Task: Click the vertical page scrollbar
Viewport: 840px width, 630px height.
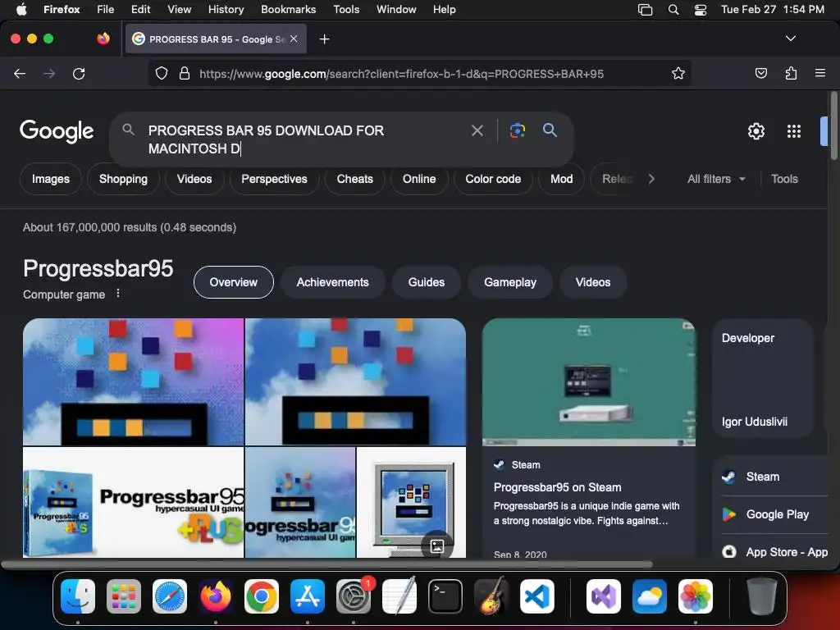Action: (833, 126)
